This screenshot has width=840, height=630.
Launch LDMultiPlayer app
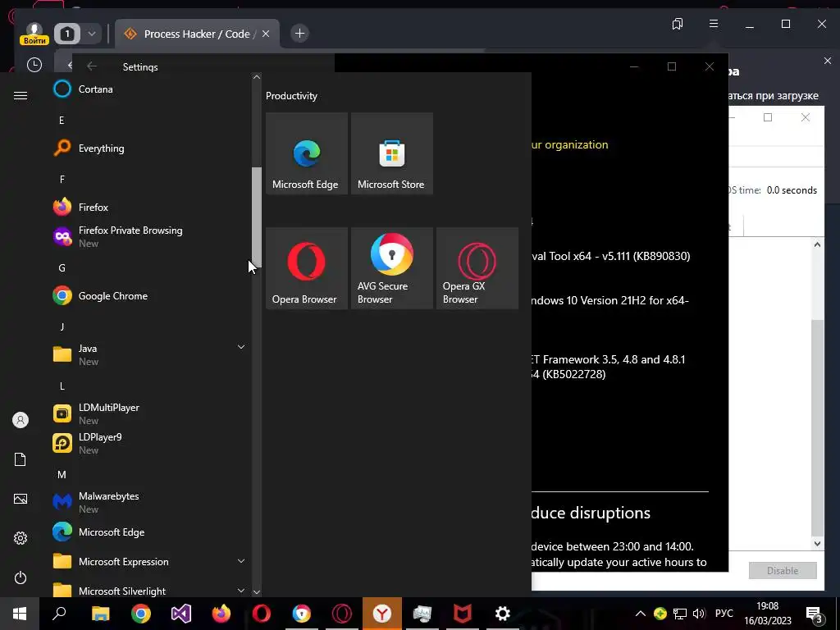[x=150, y=413]
